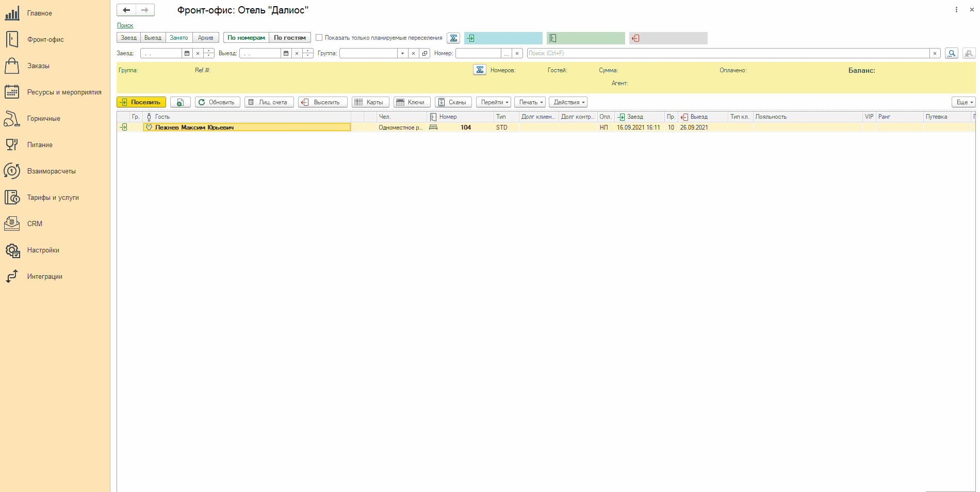Viewport: 980px width, 492px height.
Task: Open the Заезд date calendar picker
Action: tap(187, 53)
